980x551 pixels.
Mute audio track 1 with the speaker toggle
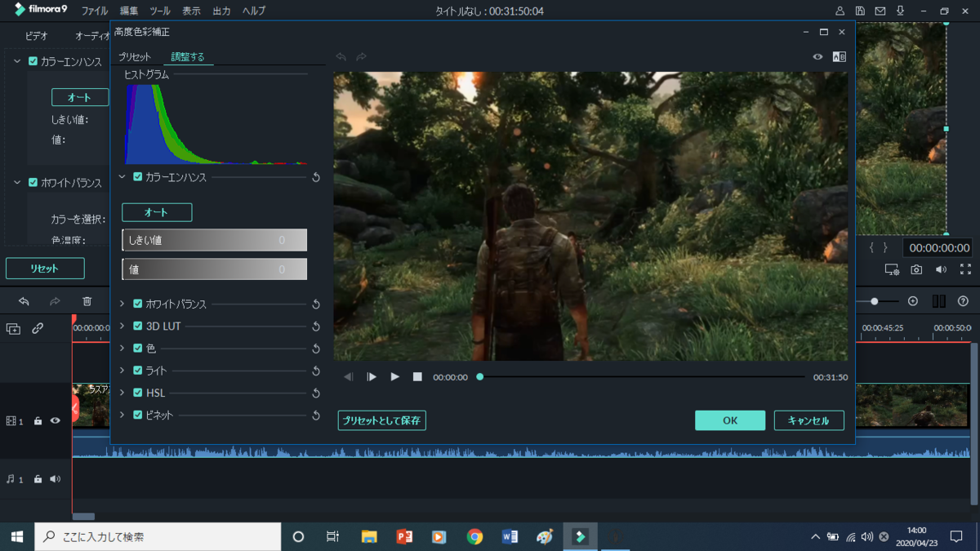[x=56, y=479]
